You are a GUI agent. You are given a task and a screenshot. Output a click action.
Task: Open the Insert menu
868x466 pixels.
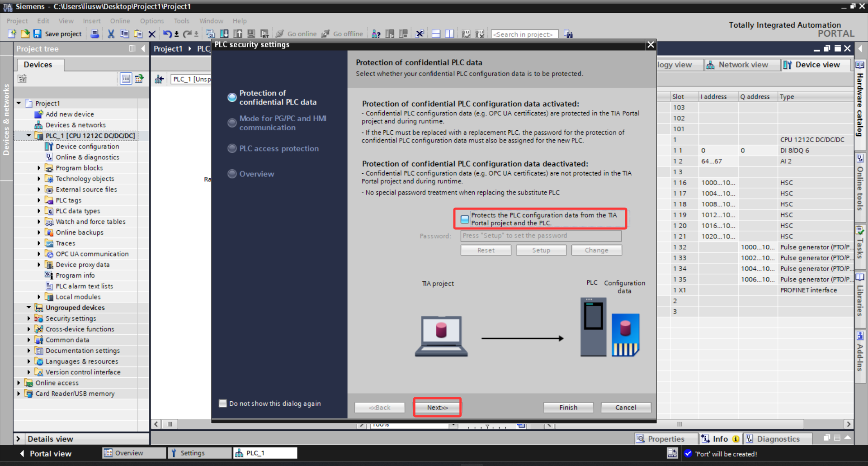[92, 21]
